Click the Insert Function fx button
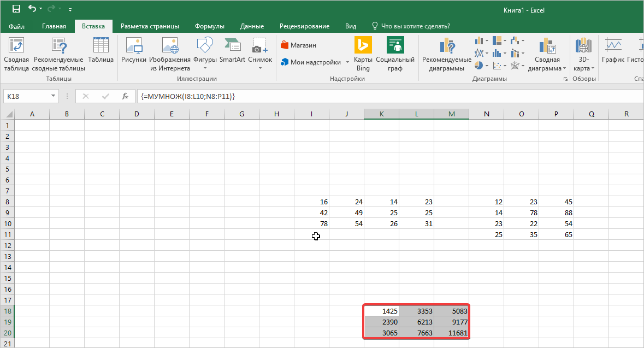 click(125, 96)
